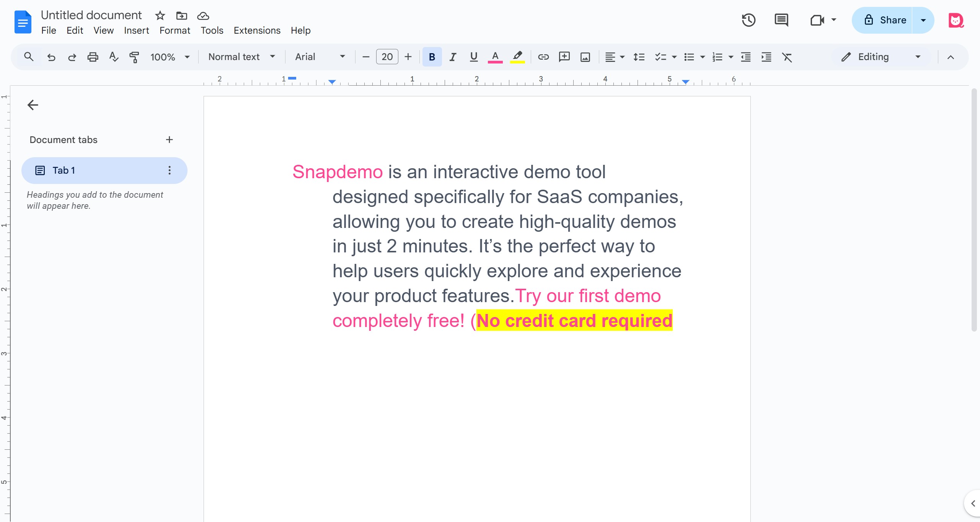Open the Tools menu
Viewport: 980px width, 522px height.
(212, 31)
